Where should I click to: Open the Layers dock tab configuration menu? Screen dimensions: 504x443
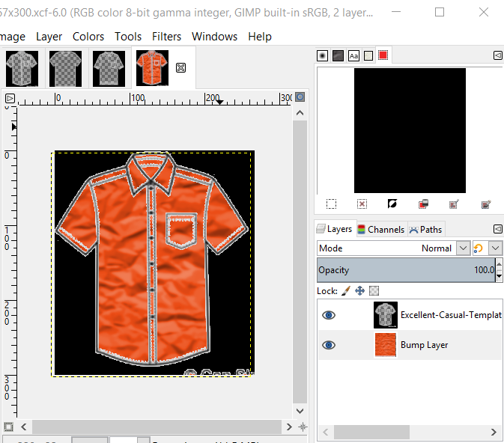coord(497,229)
